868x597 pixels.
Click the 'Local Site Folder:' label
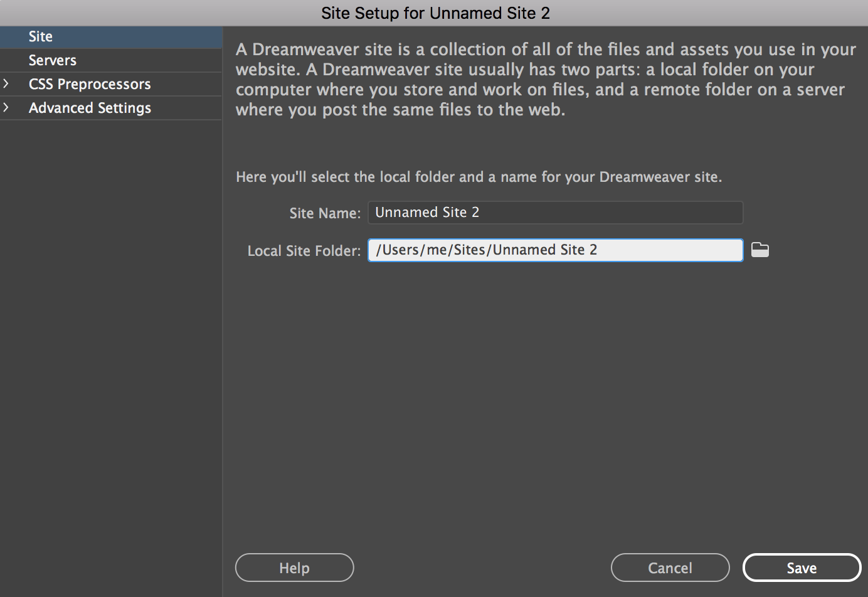(304, 251)
